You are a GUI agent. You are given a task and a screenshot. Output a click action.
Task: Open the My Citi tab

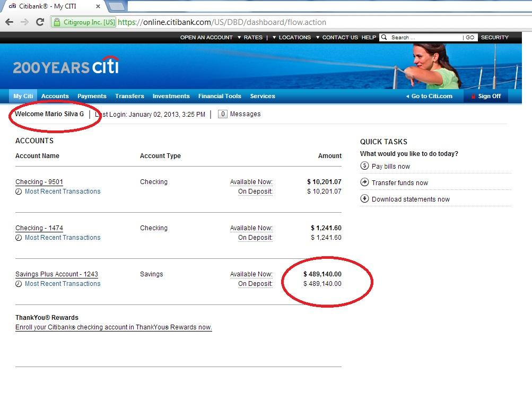point(23,96)
